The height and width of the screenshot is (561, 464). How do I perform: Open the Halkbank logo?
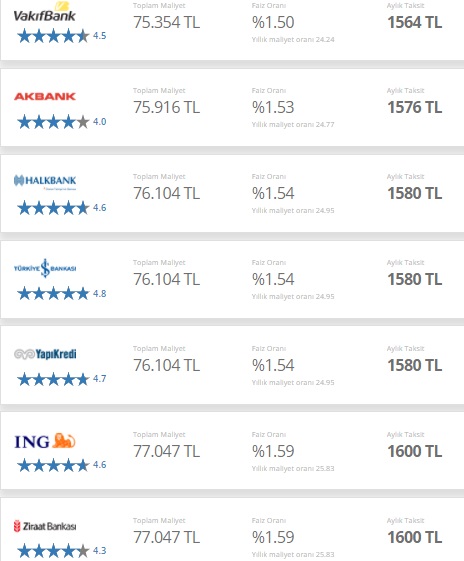pyautogui.click(x=45, y=181)
